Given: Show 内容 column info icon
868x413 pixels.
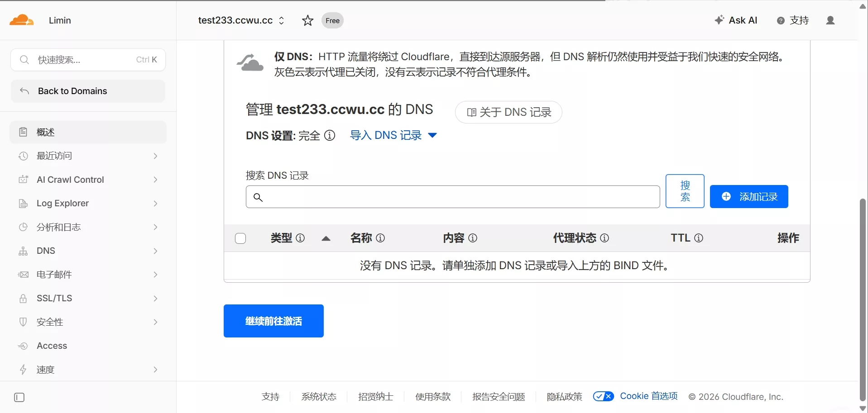Looking at the screenshot, I should [x=473, y=238].
